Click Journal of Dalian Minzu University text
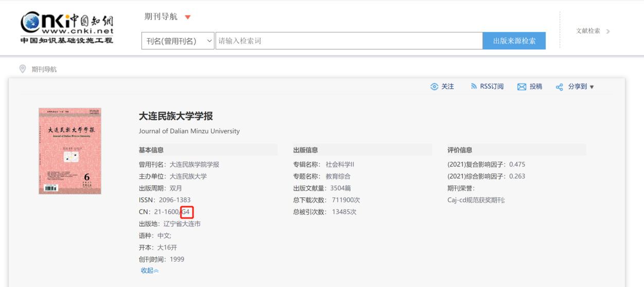644x287 pixels. [x=189, y=131]
